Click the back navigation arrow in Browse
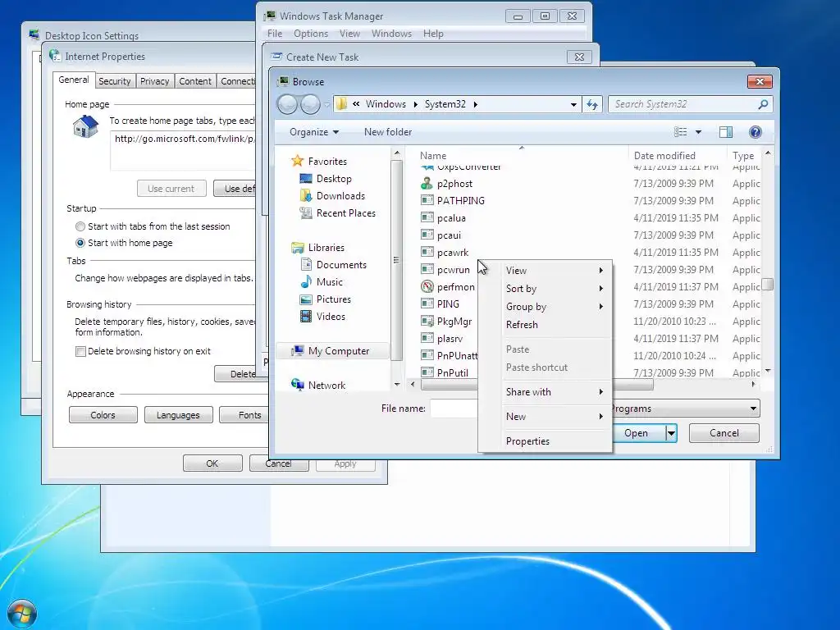 pos(288,104)
